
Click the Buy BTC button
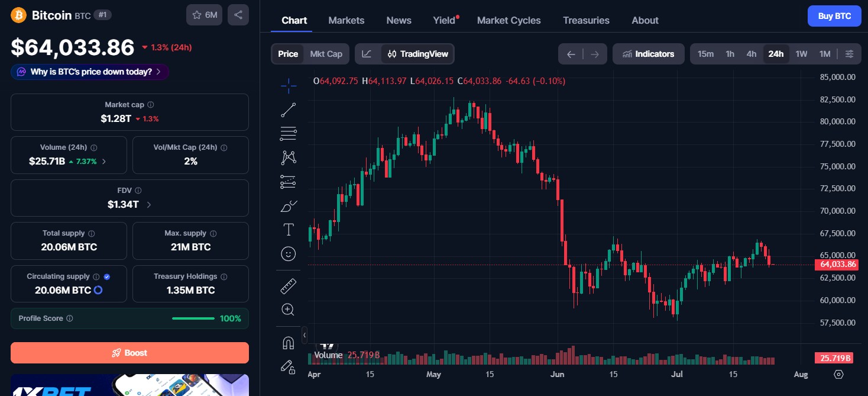click(834, 16)
